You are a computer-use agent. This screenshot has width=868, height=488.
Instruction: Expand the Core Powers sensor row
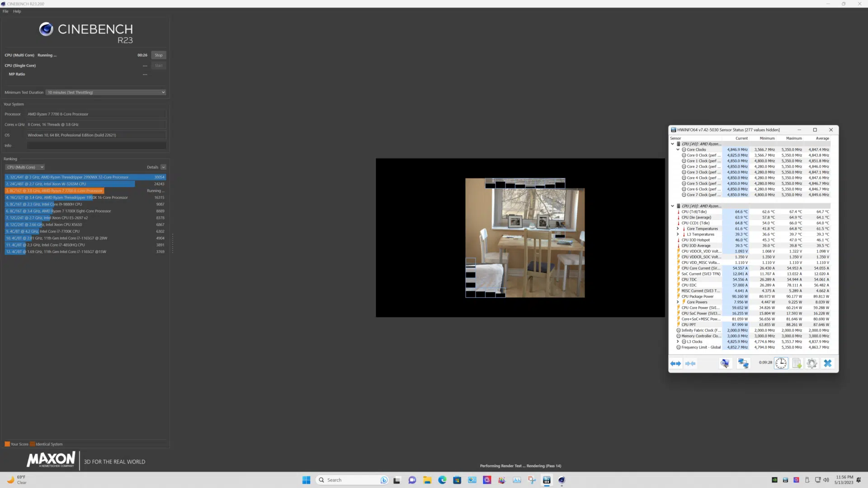678,302
